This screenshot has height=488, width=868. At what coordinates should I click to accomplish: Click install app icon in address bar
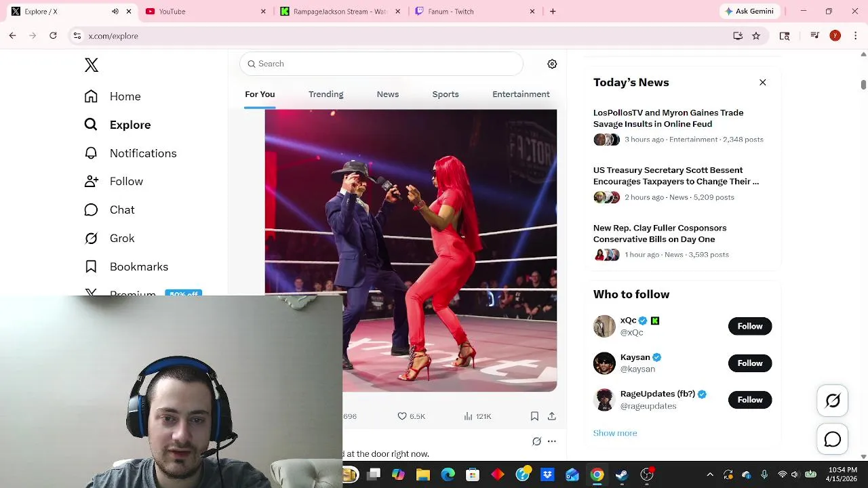click(x=738, y=36)
